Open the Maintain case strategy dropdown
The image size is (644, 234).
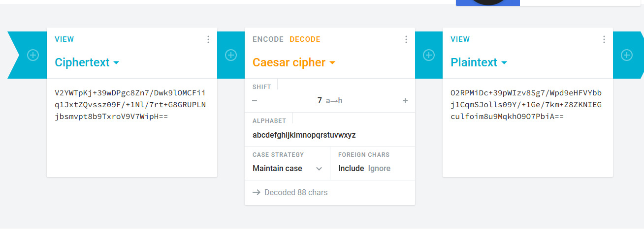[x=288, y=168]
